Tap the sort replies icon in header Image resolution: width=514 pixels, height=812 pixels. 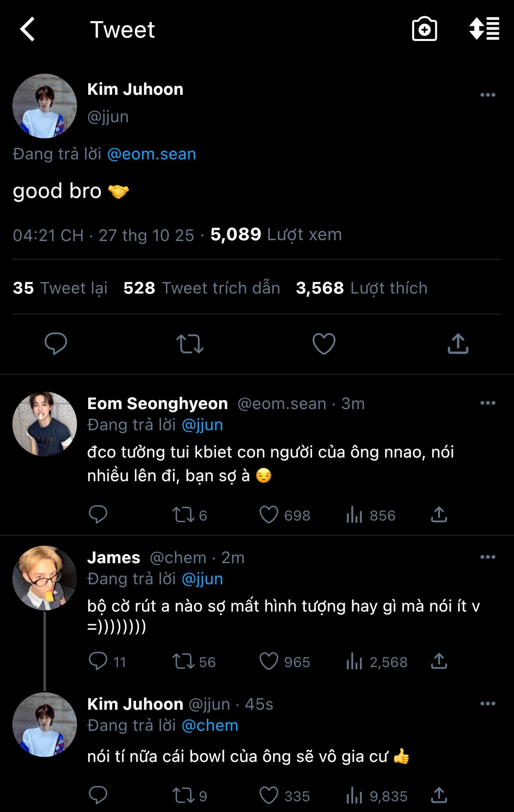click(484, 29)
